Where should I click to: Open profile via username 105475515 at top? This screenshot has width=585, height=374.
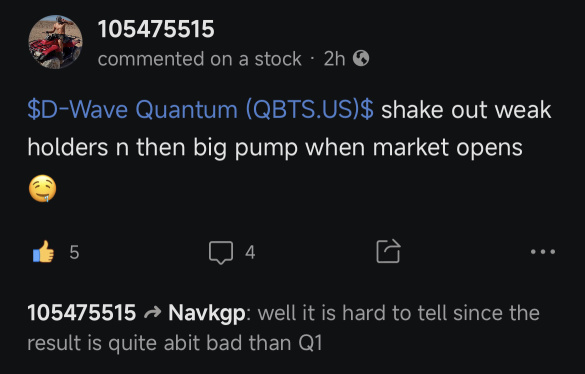tap(156, 29)
